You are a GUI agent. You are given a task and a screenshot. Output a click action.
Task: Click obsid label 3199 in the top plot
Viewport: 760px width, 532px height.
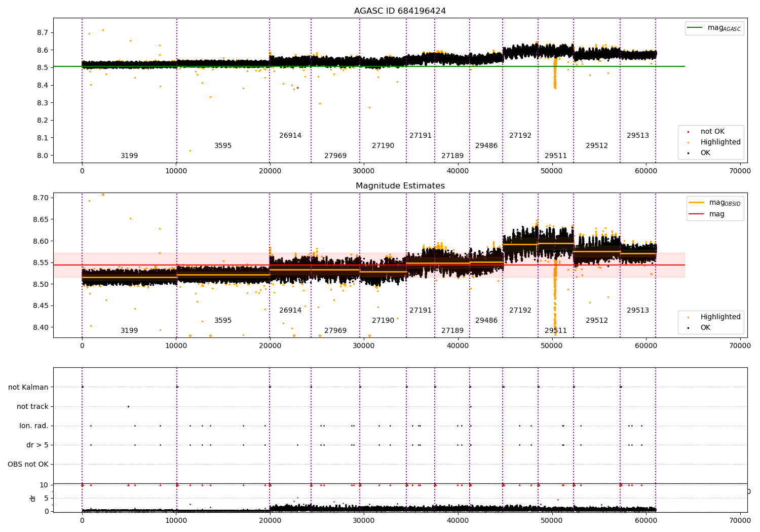(129, 156)
